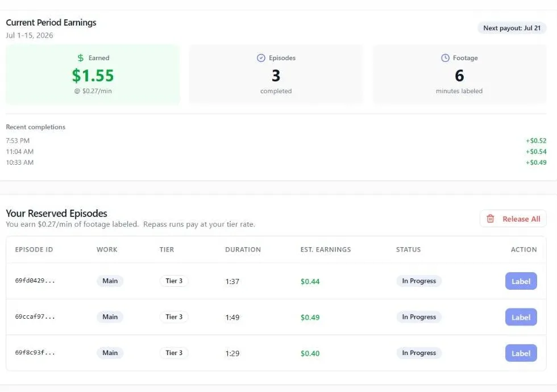Click the $0.49 estimated earnings in the table
The width and height of the screenshot is (557, 392).
tap(310, 318)
